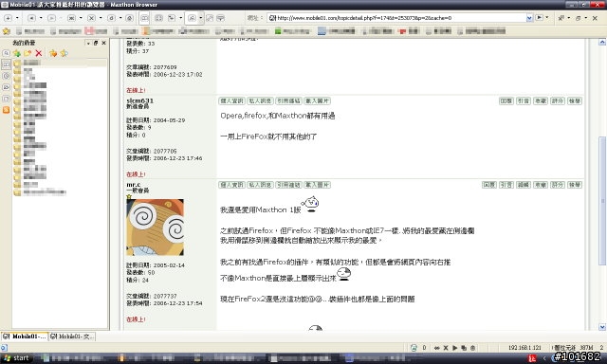The width and height of the screenshot is (607, 364).
Task: Click the vertical scrollbar thumb
Action: (602, 201)
